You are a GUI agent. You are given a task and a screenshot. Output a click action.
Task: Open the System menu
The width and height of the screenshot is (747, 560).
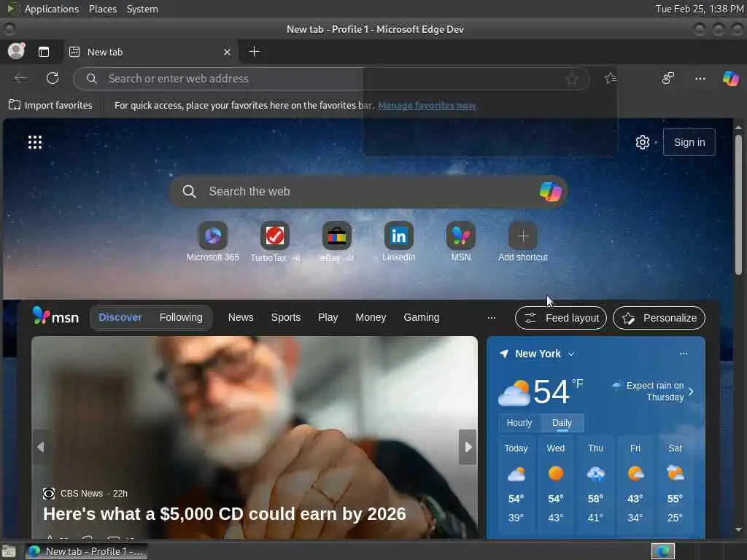click(x=142, y=9)
